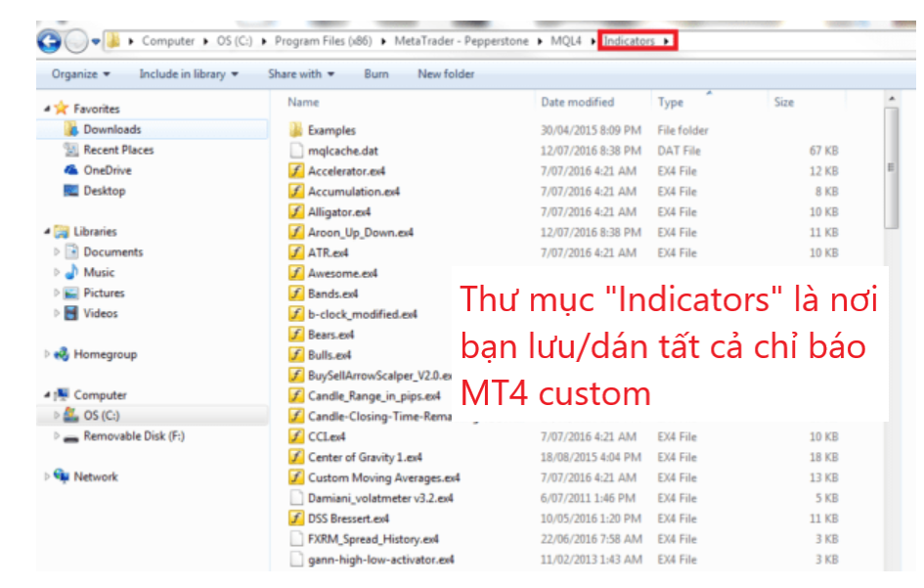The height and width of the screenshot is (588, 924).
Task: Select the Alligator.ex4 file icon
Action: click(x=296, y=211)
